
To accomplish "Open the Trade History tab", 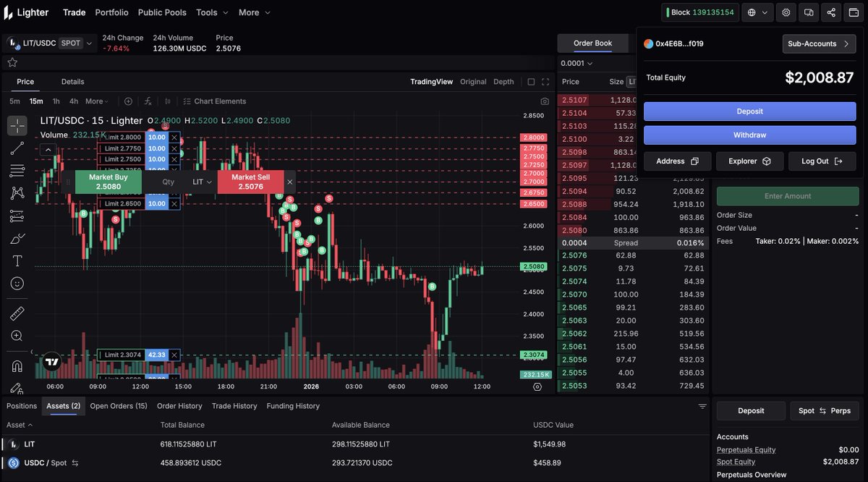I will [234, 406].
